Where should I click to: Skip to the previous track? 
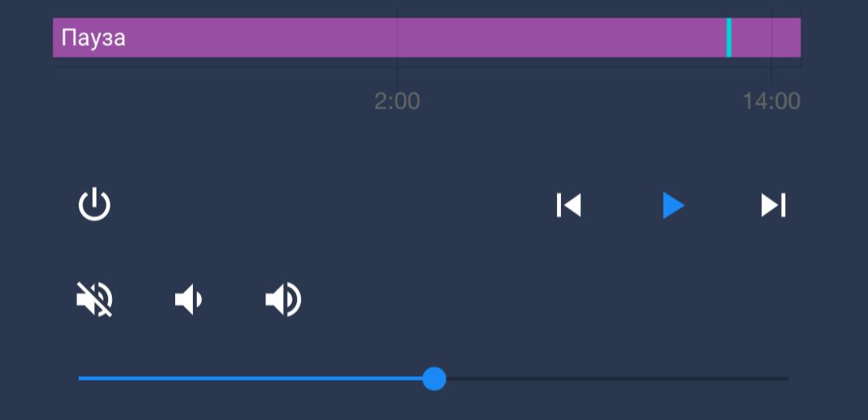[569, 205]
